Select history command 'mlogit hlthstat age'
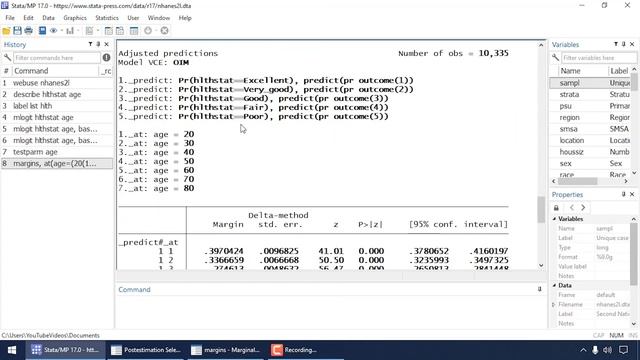640x360 pixels. tap(57, 117)
